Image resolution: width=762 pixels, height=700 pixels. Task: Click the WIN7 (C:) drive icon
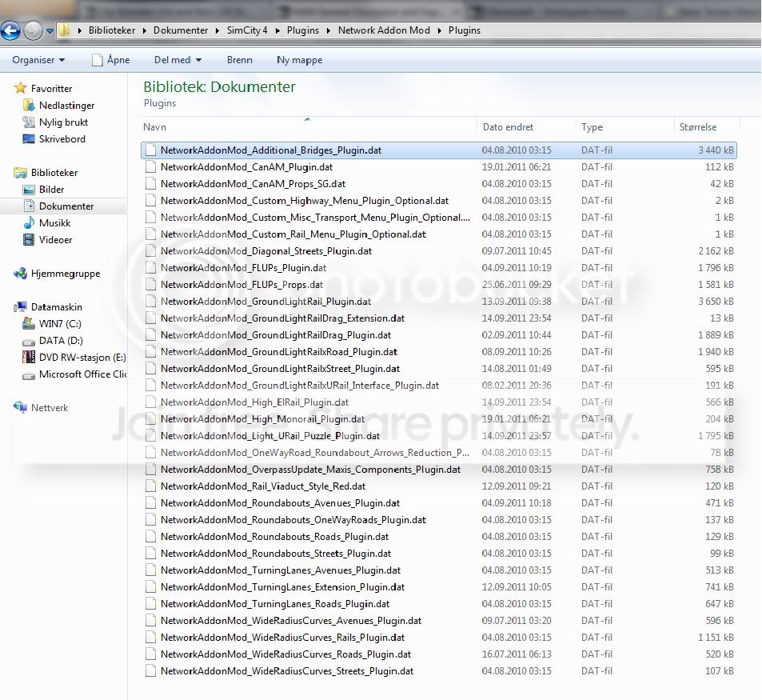point(29,323)
